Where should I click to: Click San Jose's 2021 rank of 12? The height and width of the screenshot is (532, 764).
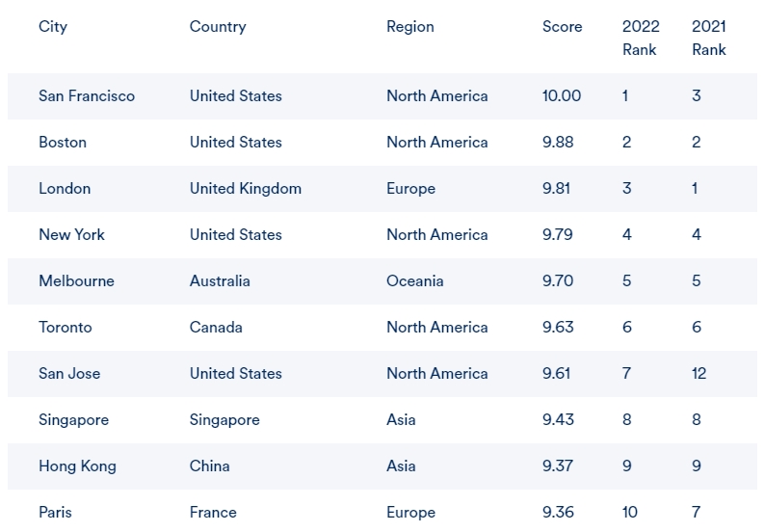pyautogui.click(x=698, y=374)
